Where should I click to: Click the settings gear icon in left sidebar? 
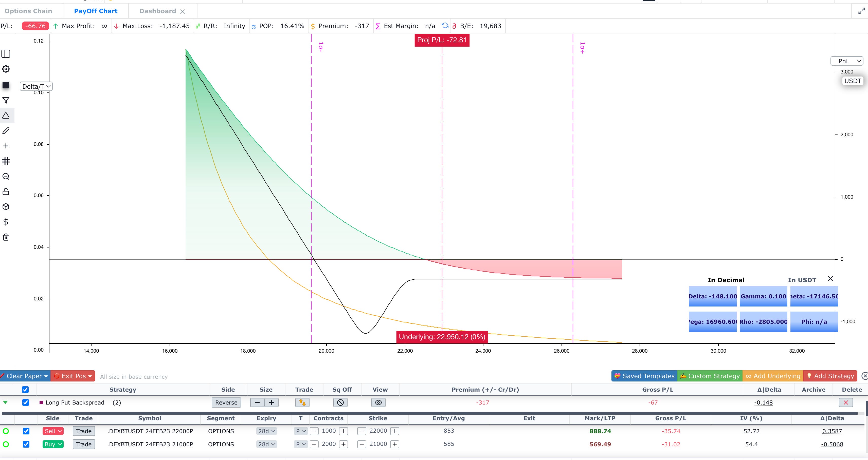[x=6, y=69]
